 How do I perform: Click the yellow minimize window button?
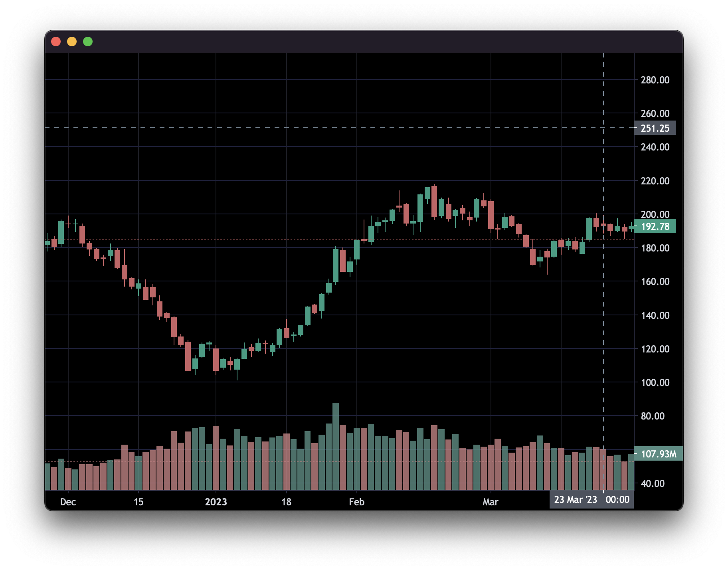click(x=72, y=42)
